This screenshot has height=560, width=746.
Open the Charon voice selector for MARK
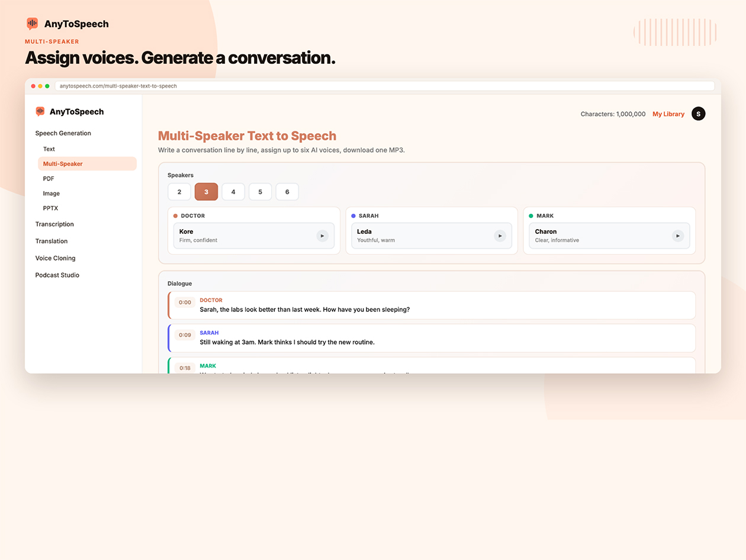point(609,236)
